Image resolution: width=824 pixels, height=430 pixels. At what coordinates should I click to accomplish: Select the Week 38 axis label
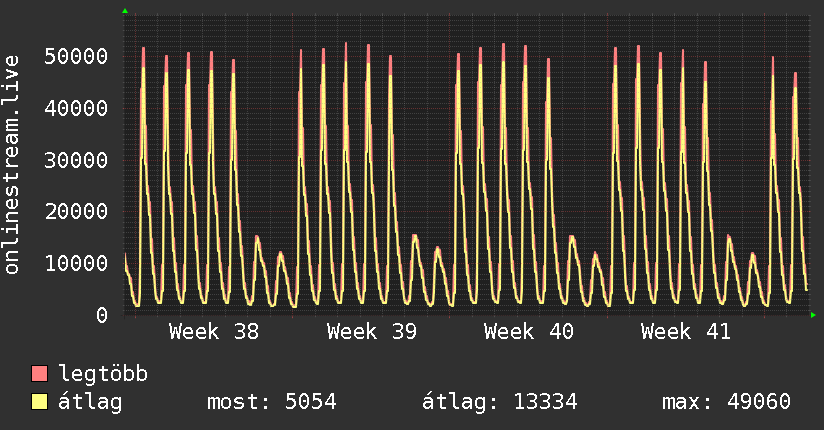(214, 332)
